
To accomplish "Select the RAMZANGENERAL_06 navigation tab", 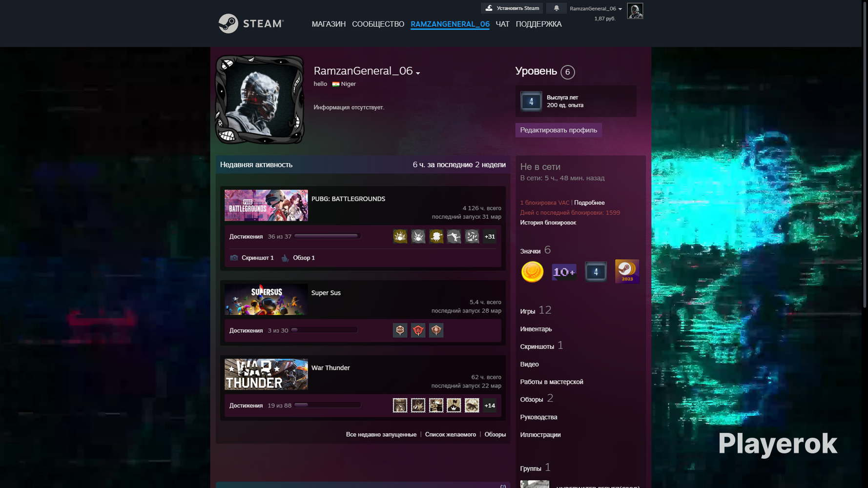I will click(450, 24).
